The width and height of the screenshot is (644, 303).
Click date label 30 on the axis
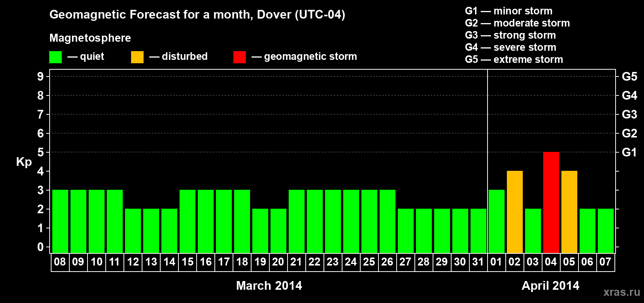460,262
